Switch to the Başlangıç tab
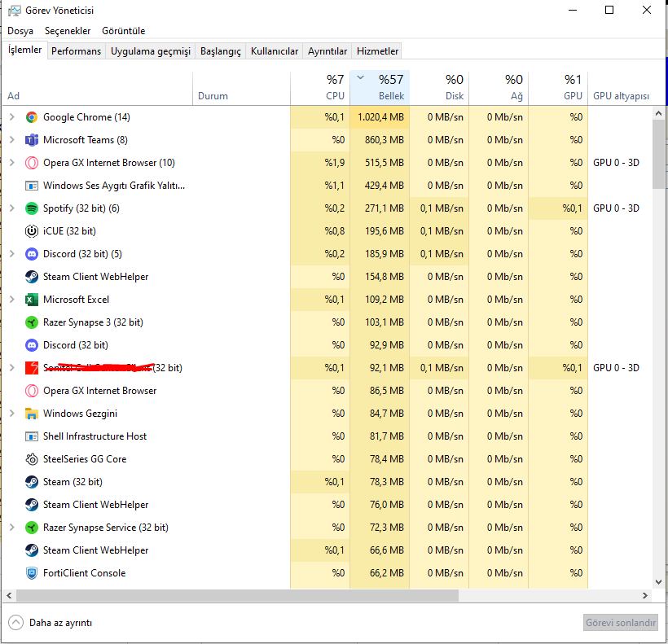This screenshot has width=668, height=644. (x=220, y=51)
